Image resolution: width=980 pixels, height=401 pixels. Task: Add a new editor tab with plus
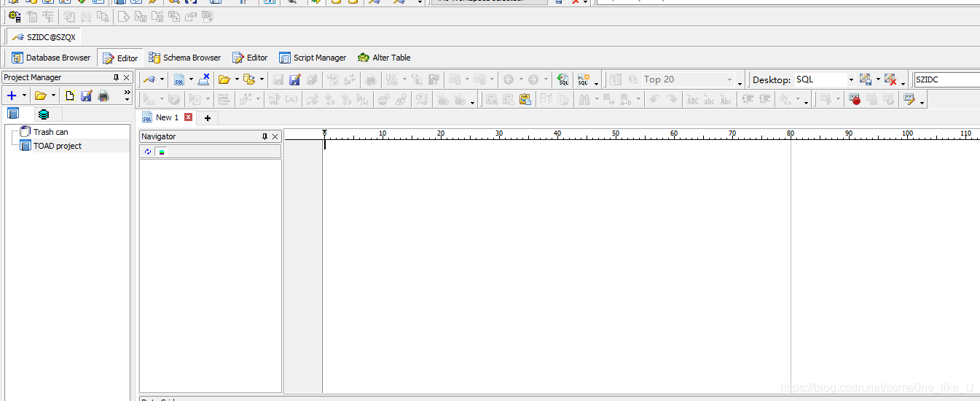pos(208,118)
